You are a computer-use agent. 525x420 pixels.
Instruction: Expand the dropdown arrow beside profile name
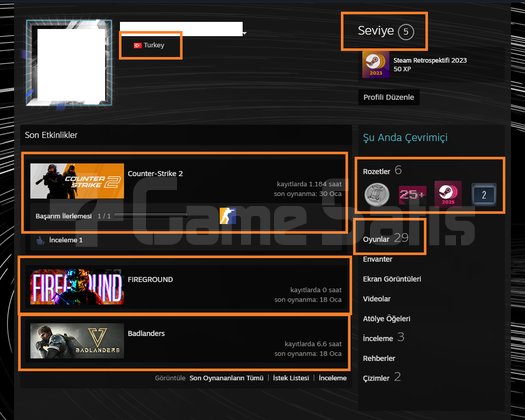tap(245, 33)
